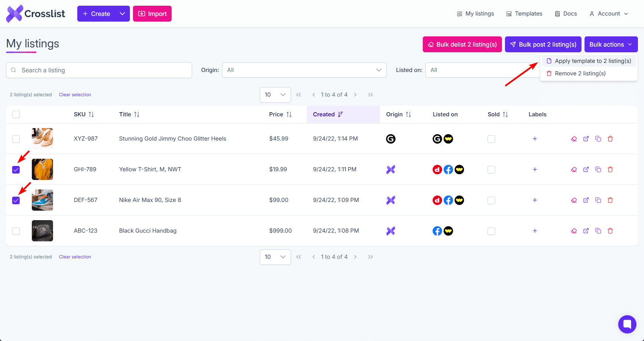Click the delist eraser icon for XYZ-987 row
The width and height of the screenshot is (644, 341).
coord(574,139)
